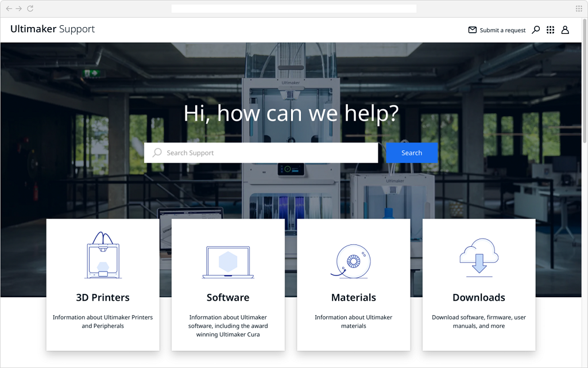The height and width of the screenshot is (368, 588).
Task: Click the 3D printer illustration icon
Action: click(x=103, y=255)
